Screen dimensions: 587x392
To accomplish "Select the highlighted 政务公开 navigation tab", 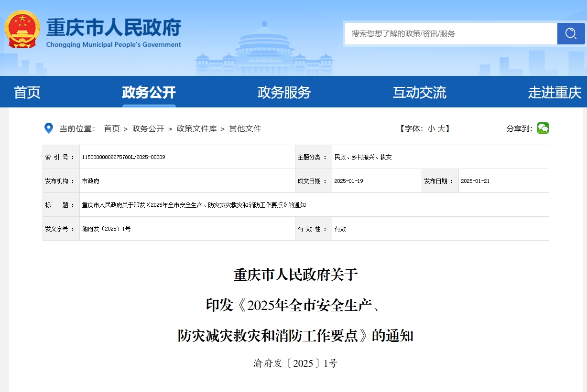I will click(149, 93).
